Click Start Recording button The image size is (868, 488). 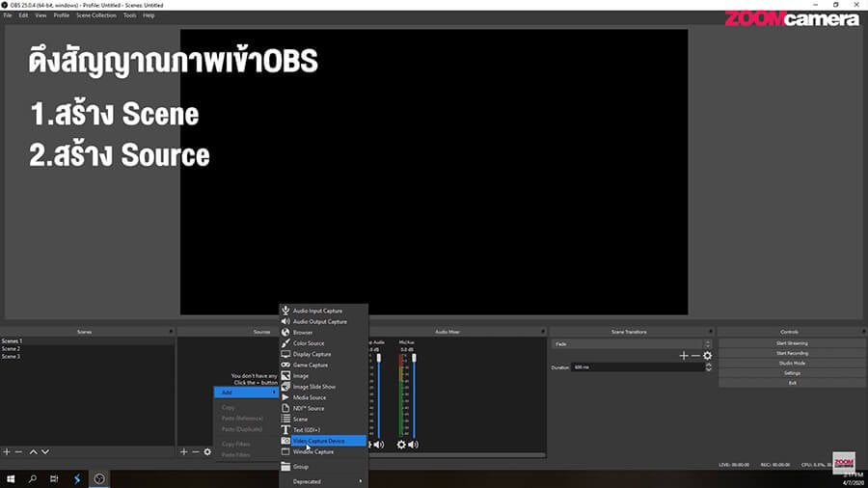792,353
